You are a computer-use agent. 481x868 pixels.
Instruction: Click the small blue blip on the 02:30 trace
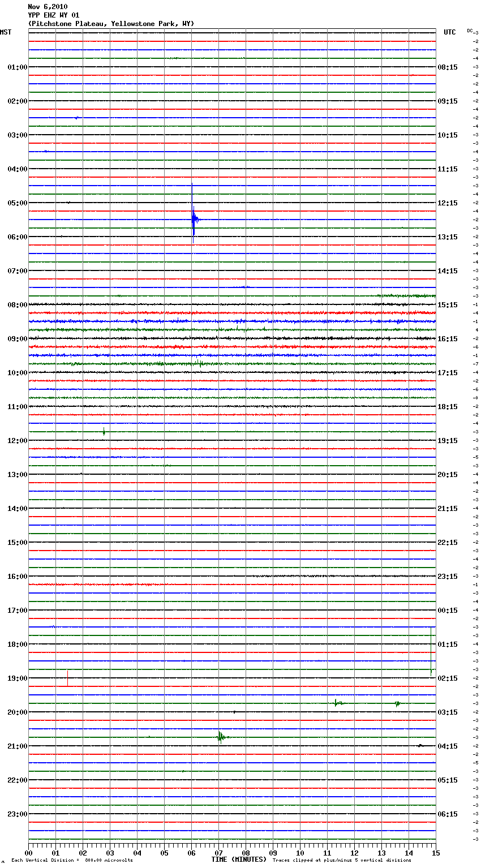pos(77,118)
